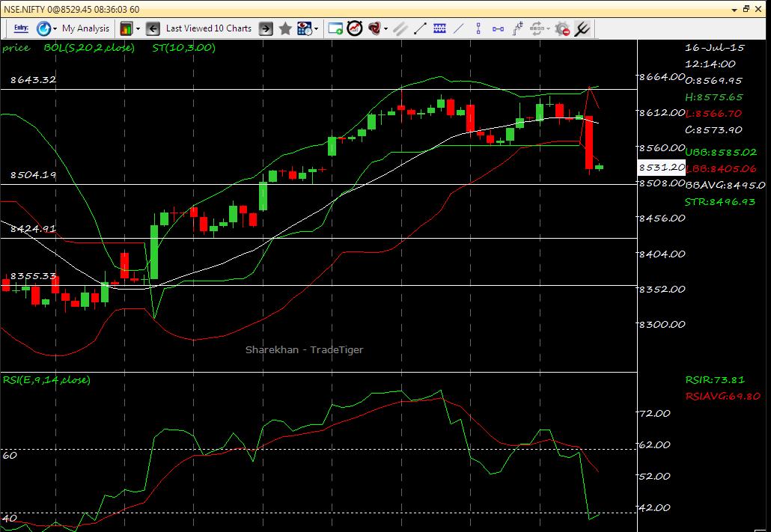Select the thin diagonal line tool
Image resolution: width=771 pixels, height=532 pixels.
(458, 28)
